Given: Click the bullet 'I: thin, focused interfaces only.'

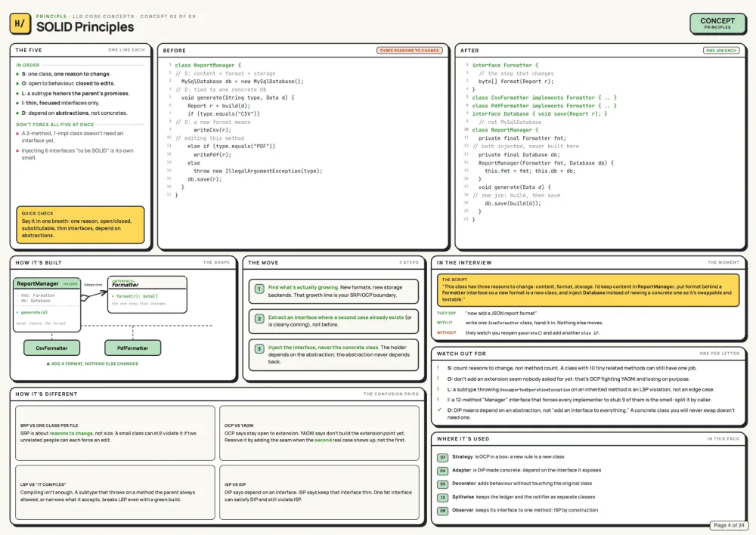Looking at the screenshot, I should (60, 103).
